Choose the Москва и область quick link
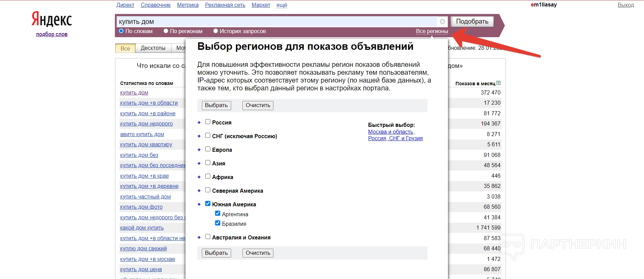644x279 pixels. click(391, 132)
